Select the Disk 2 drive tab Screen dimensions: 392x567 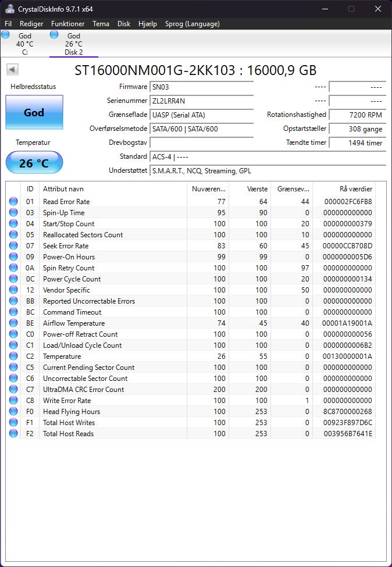[73, 44]
